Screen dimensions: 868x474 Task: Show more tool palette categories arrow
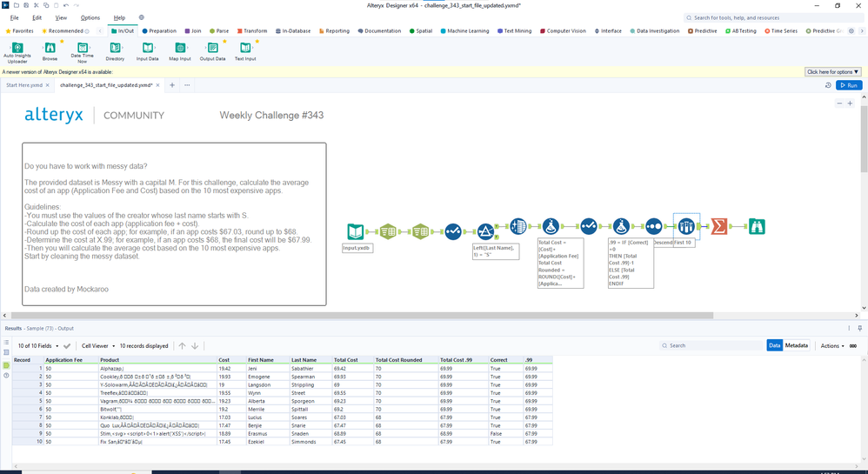(x=861, y=31)
